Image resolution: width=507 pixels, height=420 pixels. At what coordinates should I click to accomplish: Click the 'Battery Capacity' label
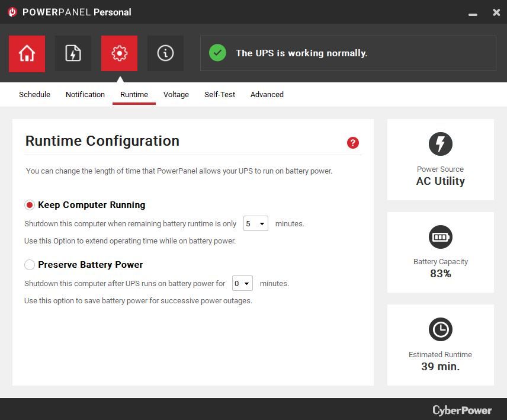tap(441, 262)
